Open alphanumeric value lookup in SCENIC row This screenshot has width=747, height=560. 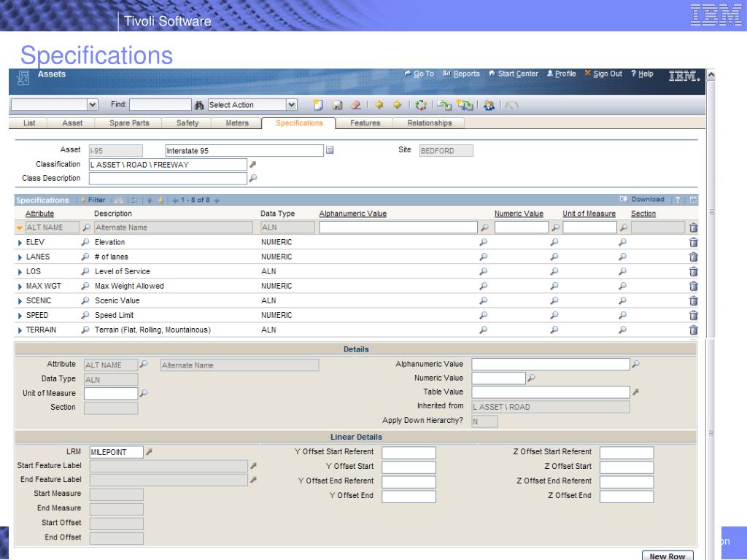click(x=483, y=301)
